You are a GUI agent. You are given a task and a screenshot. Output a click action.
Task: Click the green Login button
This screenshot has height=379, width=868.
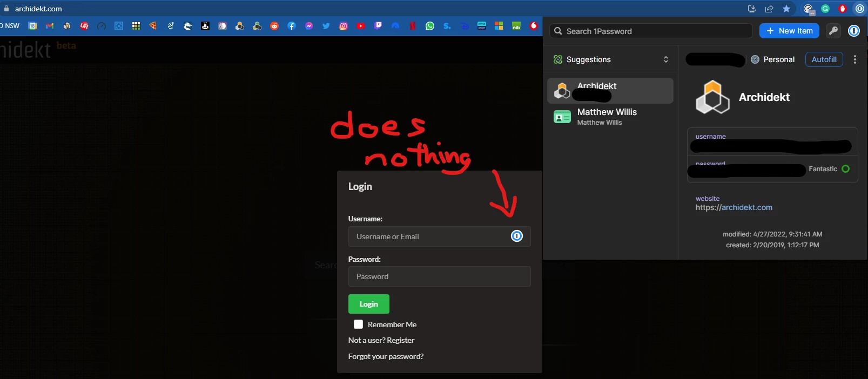[368, 304]
